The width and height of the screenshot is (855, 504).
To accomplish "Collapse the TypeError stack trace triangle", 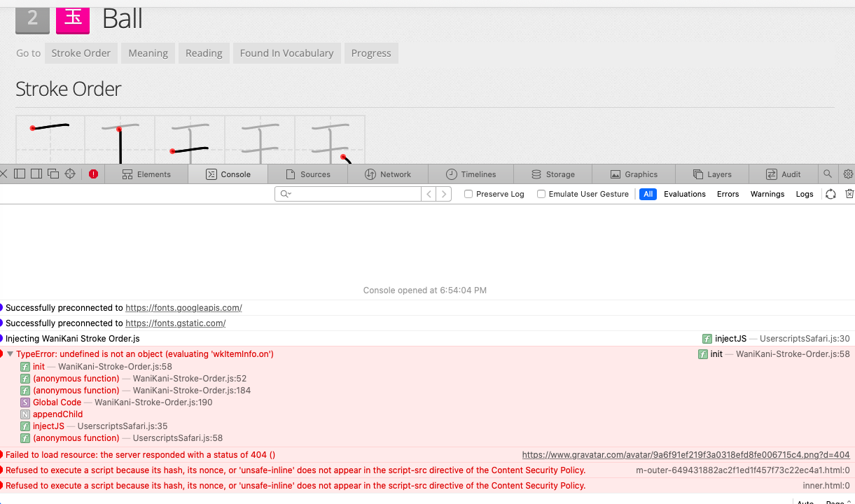I will click(11, 354).
